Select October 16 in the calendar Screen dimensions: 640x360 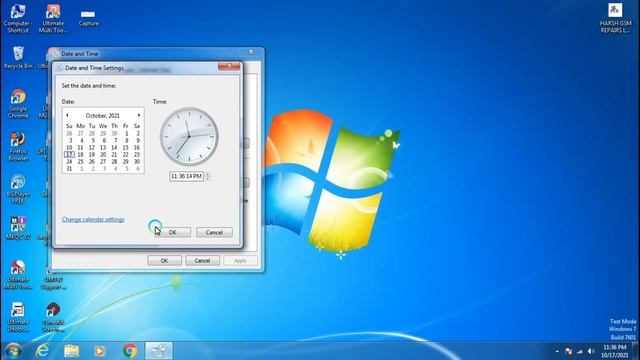coord(137,148)
